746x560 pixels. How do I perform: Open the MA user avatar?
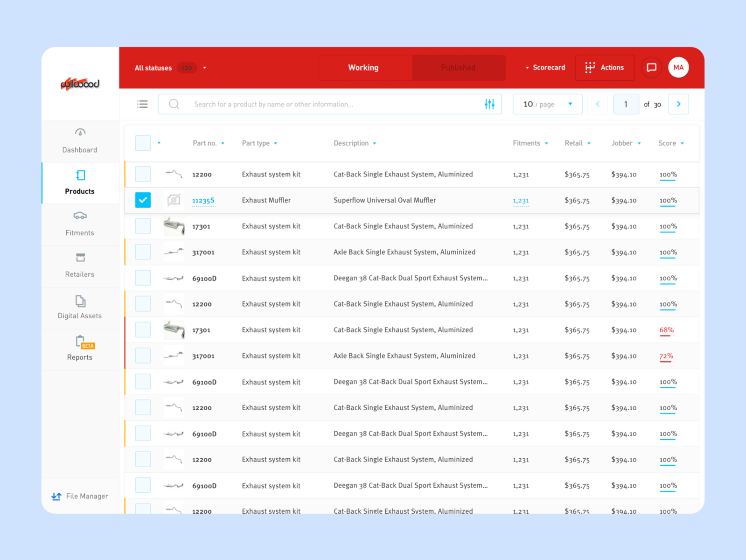click(x=678, y=68)
